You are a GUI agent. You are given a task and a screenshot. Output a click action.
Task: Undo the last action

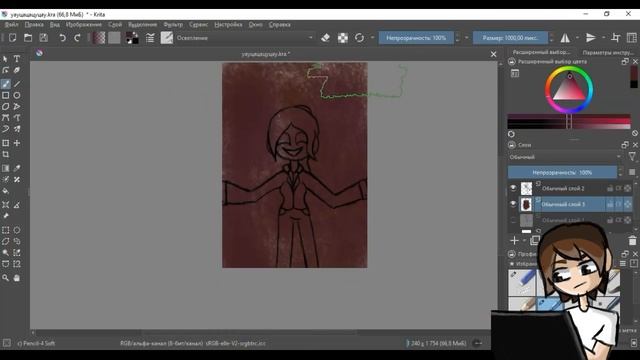point(62,38)
